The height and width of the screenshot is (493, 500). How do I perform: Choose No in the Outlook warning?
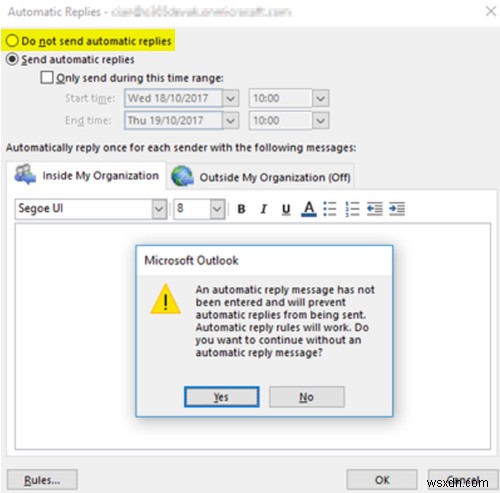click(x=307, y=397)
